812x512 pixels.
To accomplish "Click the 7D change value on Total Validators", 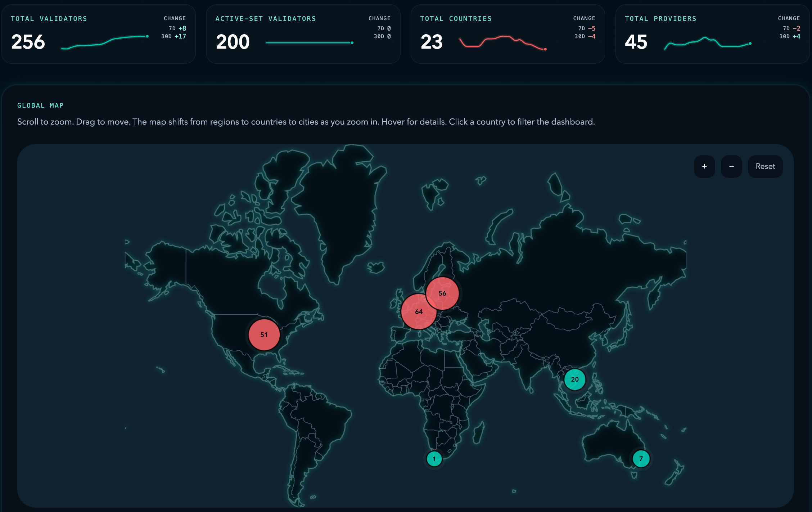I will 177,27.
